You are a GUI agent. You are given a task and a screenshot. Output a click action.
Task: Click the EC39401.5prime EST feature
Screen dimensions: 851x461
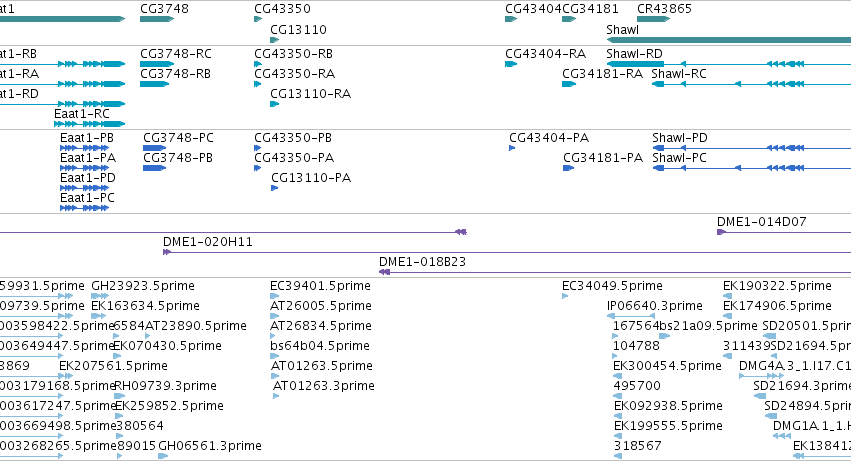click(274, 296)
